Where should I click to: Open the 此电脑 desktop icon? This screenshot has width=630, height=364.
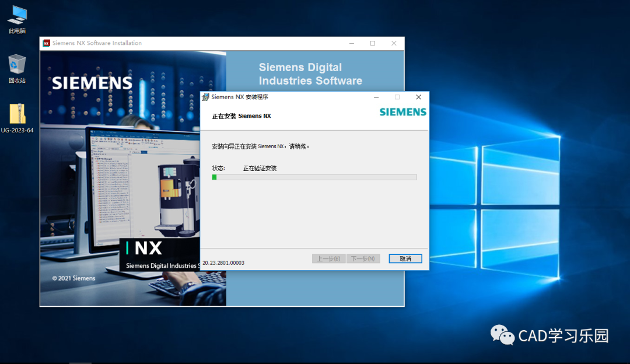tap(17, 19)
